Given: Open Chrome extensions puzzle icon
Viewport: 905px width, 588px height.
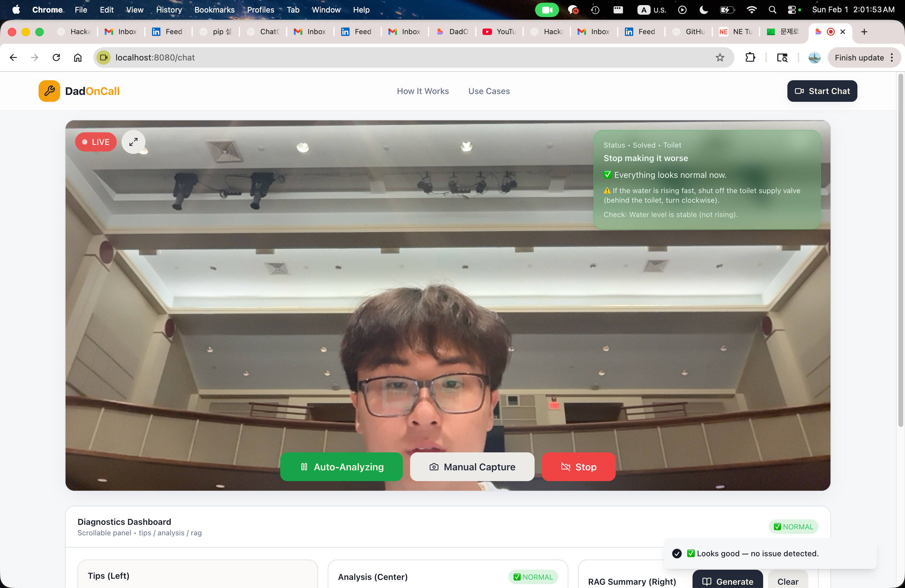Looking at the screenshot, I should 750,57.
